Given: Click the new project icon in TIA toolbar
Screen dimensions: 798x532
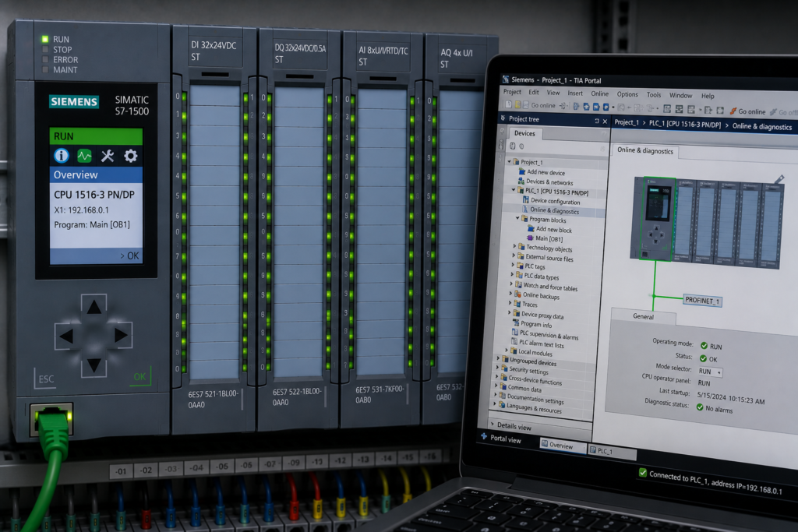Looking at the screenshot, I should [x=508, y=104].
